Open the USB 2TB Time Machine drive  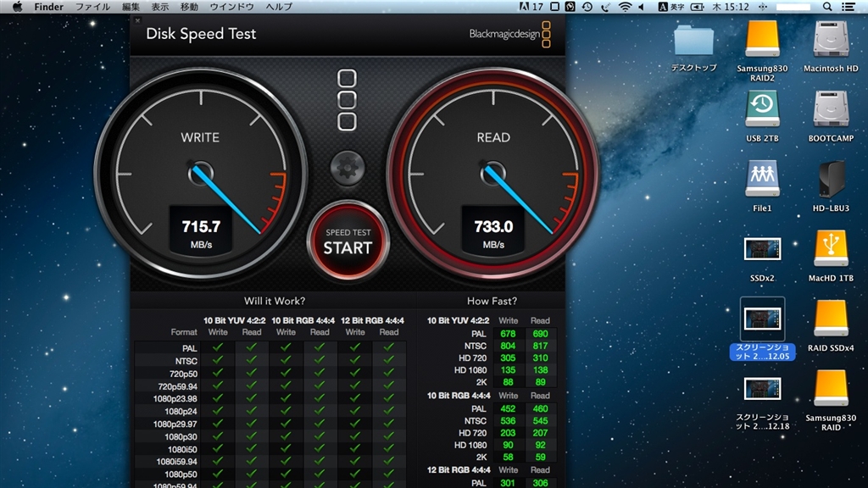point(762,109)
